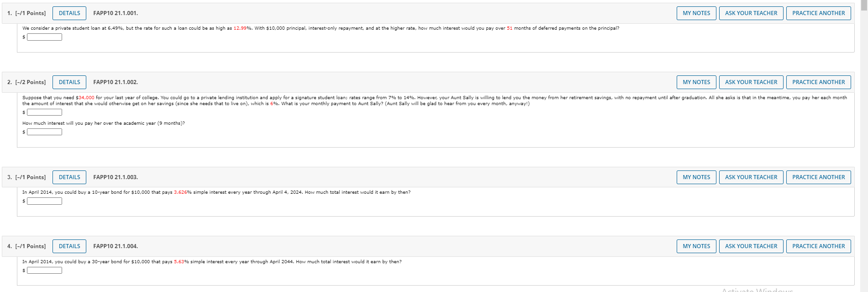Click the interest answer box for the 9-month question
Viewport: 868px width, 292px height.
click(x=44, y=132)
